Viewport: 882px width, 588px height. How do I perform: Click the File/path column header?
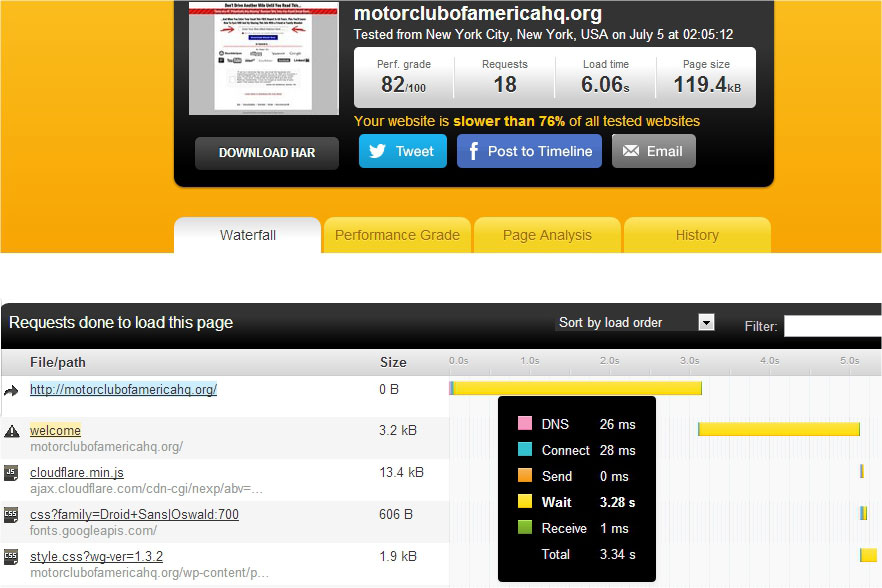coord(58,362)
